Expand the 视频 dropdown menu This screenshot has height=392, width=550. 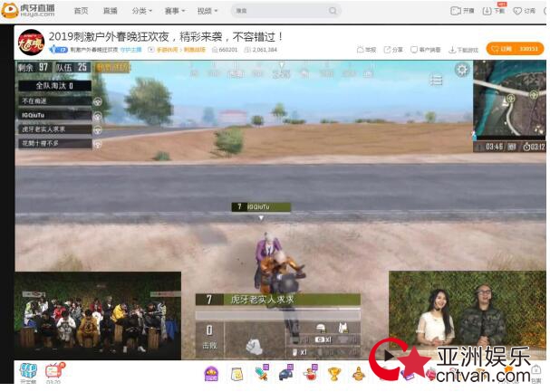tap(207, 11)
